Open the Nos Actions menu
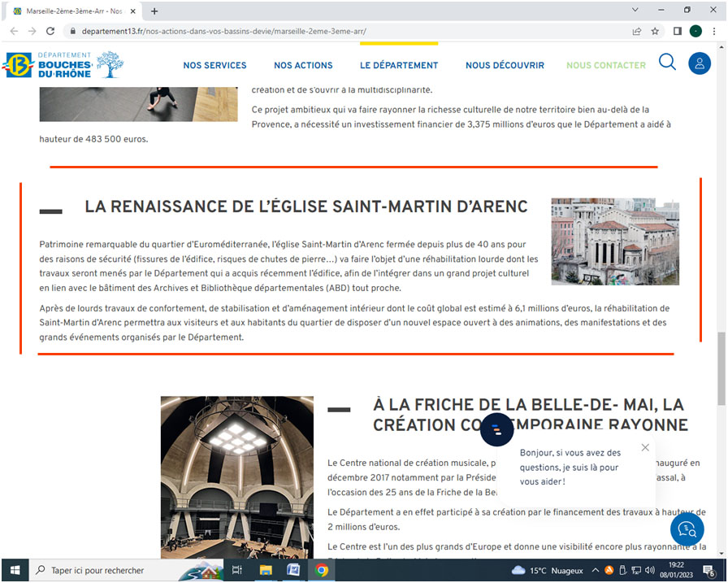Image resolution: width=728 pixels, height=583 pixels. [303, 65]
